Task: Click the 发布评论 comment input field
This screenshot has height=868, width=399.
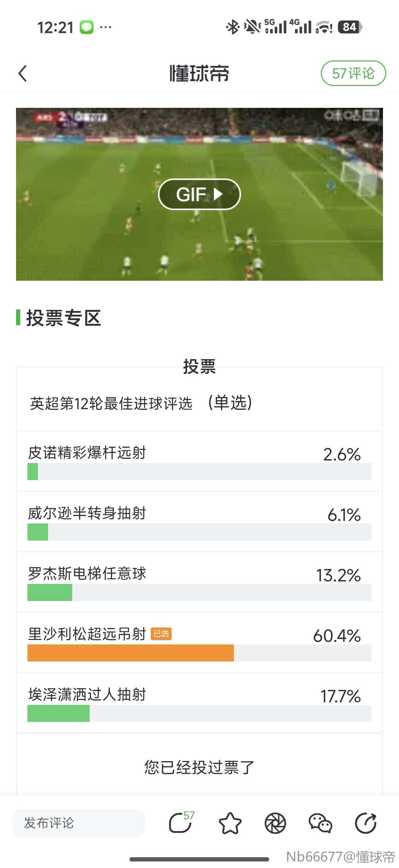Action: (78, 823)
